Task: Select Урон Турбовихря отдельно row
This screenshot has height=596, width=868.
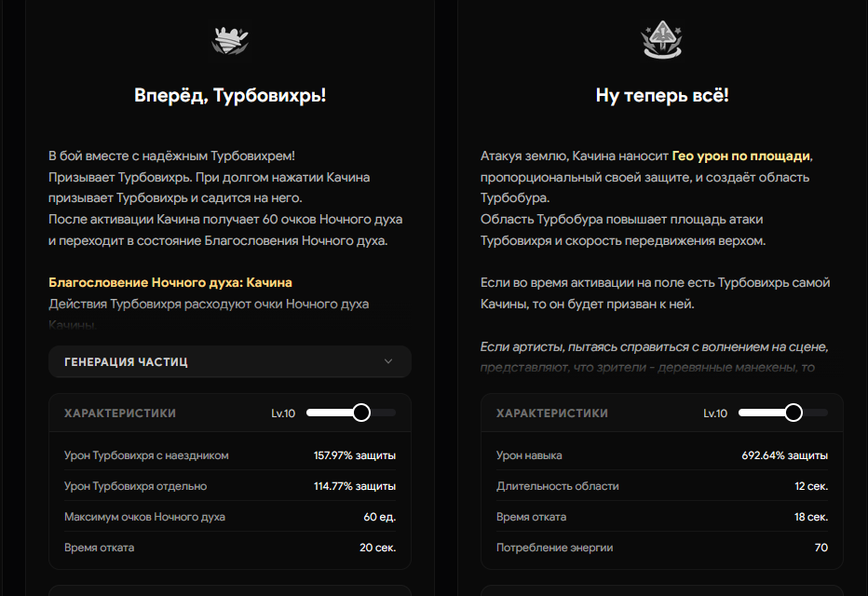Action: click(x=230, y=486)
